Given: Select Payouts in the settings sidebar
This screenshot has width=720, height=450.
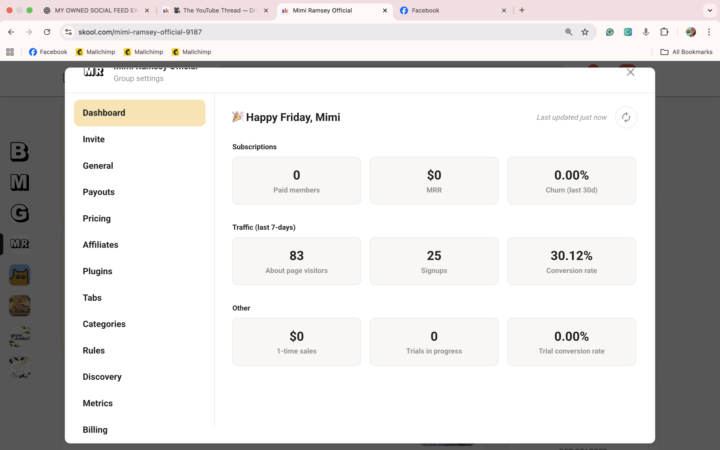Looking at the screenshot, I should [x=99, y=192].
